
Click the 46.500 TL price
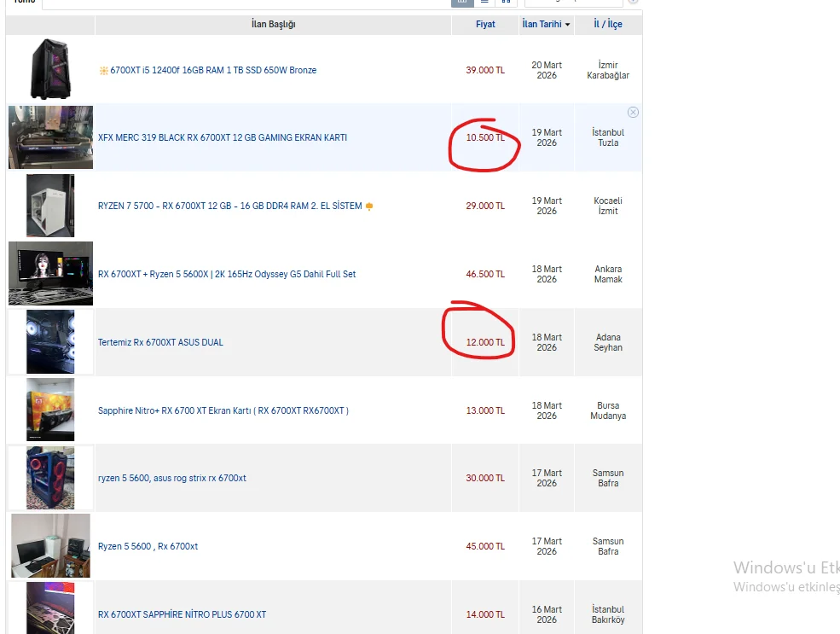(x=485, y=274)
